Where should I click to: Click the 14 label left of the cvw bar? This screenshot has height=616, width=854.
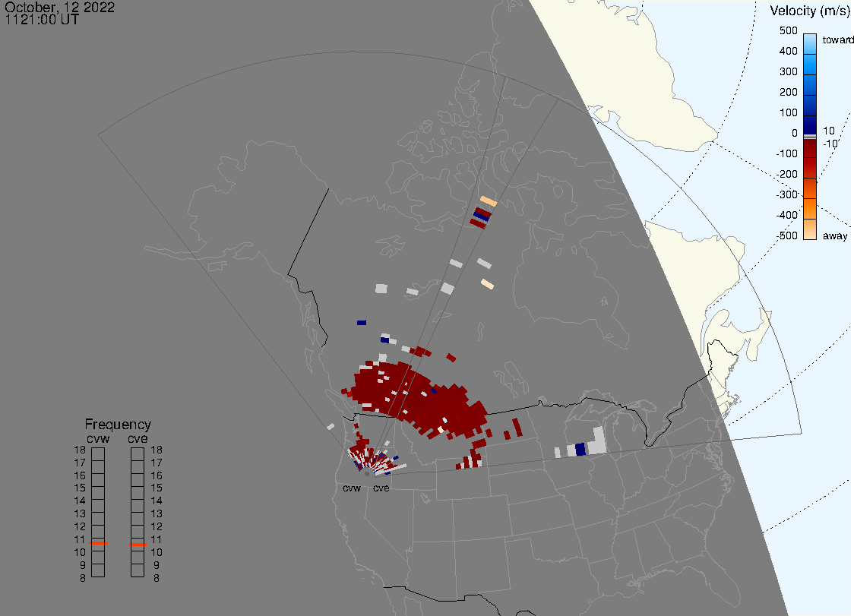(x=80, y=501)
